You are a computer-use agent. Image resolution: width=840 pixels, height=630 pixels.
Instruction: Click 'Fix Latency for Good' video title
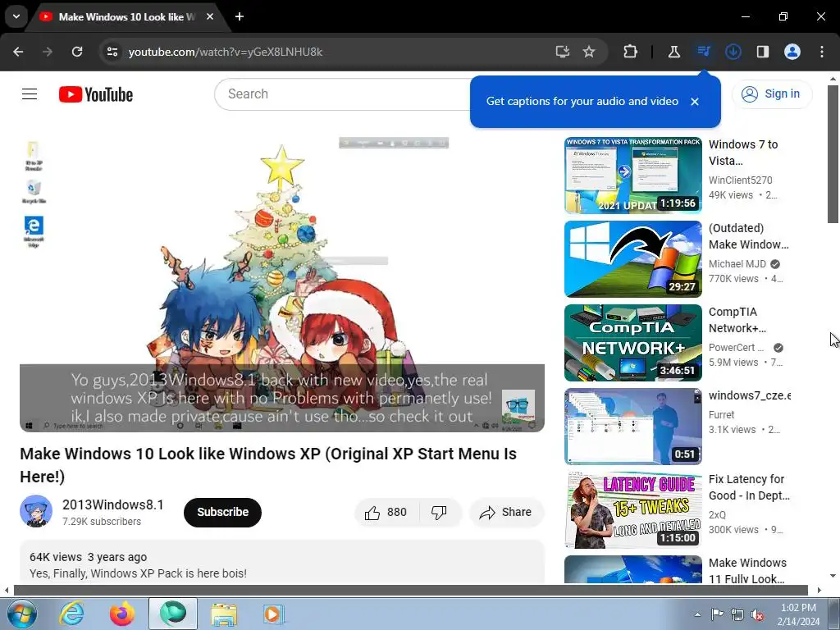tap(749, 487)
